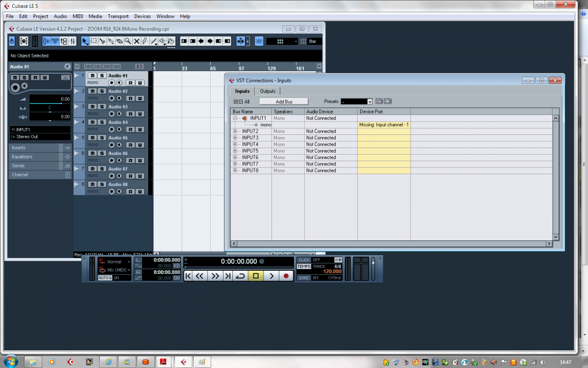Click the Nudge Start Left toolbar icon

point(184,41)
